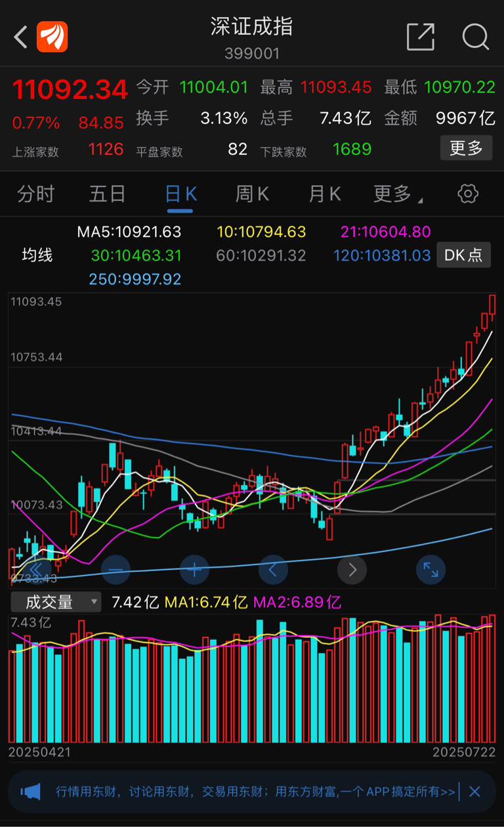Open chart settings gear icon

(467, 194)
